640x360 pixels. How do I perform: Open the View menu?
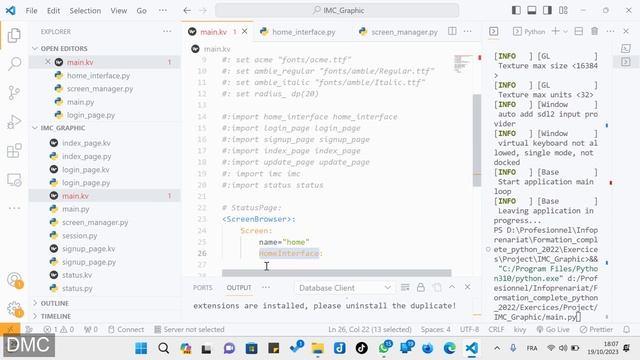click(119, 11)
